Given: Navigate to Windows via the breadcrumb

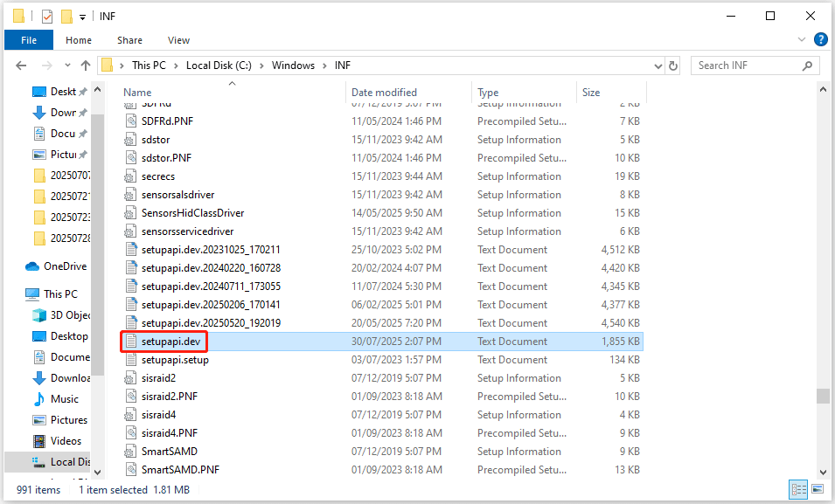Looking at the screenshot, I should pos(293,65).
